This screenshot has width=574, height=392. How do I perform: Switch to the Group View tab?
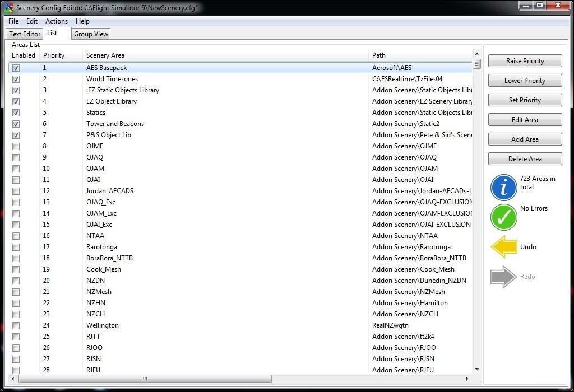pyautogui.click(x=91, y=34)
